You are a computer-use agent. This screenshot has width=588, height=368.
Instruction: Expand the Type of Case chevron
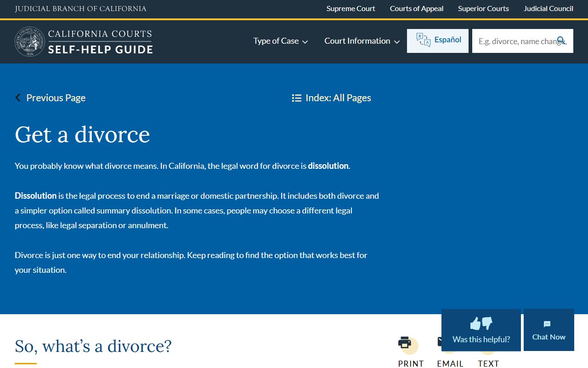click(305, 42)
